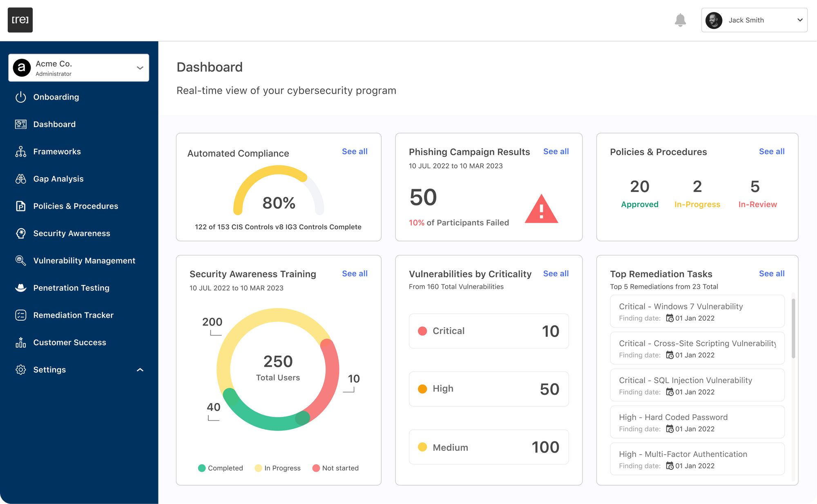The image size is (817, 504).
Task: Collapse the Settings menu chevron
Action: click(x=140, y=370)
